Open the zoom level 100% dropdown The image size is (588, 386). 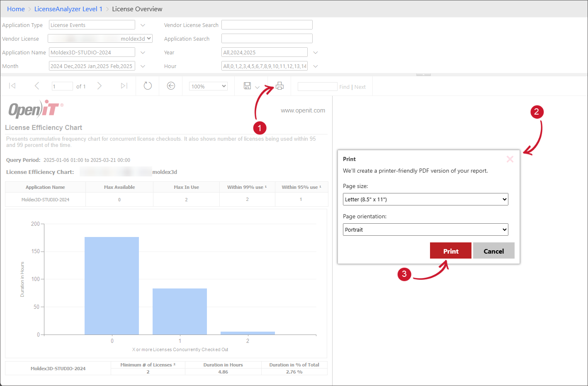(208, 86)
